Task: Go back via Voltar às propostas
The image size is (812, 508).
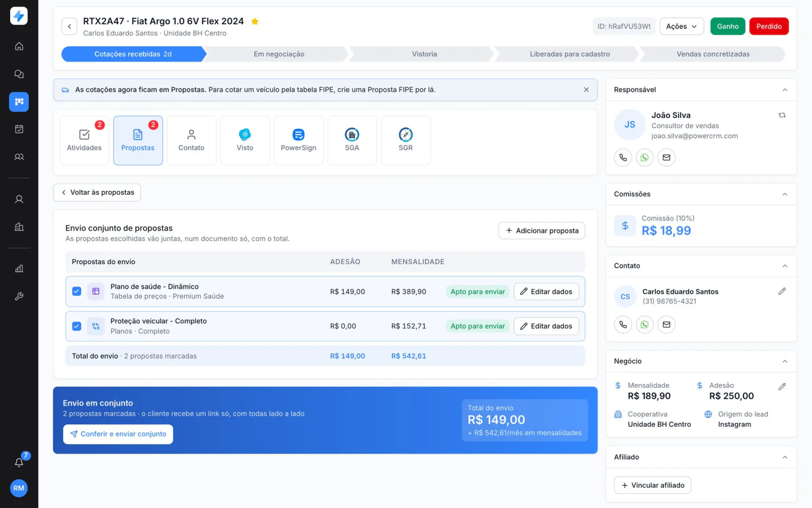Action: (97, 193)
